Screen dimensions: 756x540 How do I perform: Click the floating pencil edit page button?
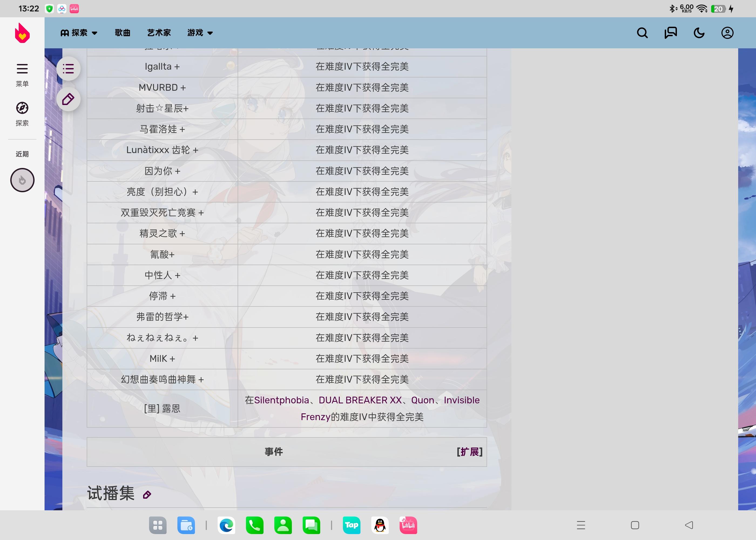pyautogui.click(x=68, y=99)
